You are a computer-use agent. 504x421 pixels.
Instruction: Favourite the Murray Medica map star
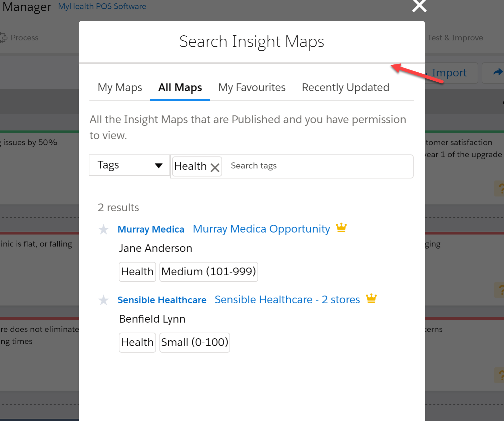pos(103,230)
